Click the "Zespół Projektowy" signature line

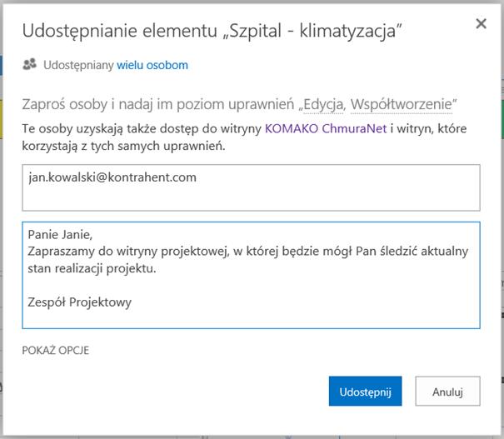pyautogui.click(x=80, y=302)
